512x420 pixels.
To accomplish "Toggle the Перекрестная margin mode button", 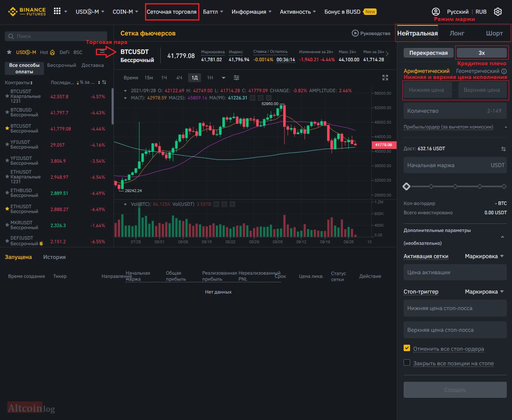I will tap(428, 53).
